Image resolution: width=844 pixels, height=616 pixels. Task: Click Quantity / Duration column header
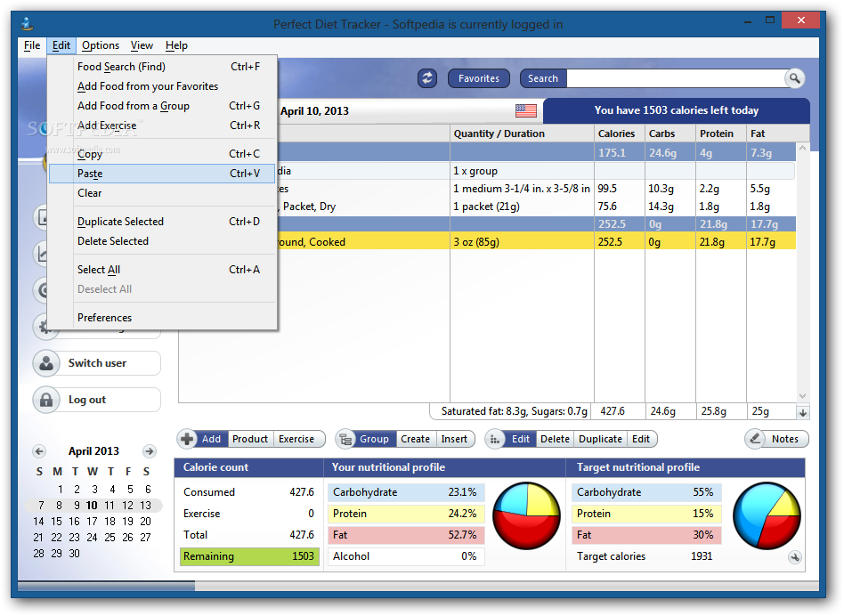pyautogui.click(x=522, y=134)
